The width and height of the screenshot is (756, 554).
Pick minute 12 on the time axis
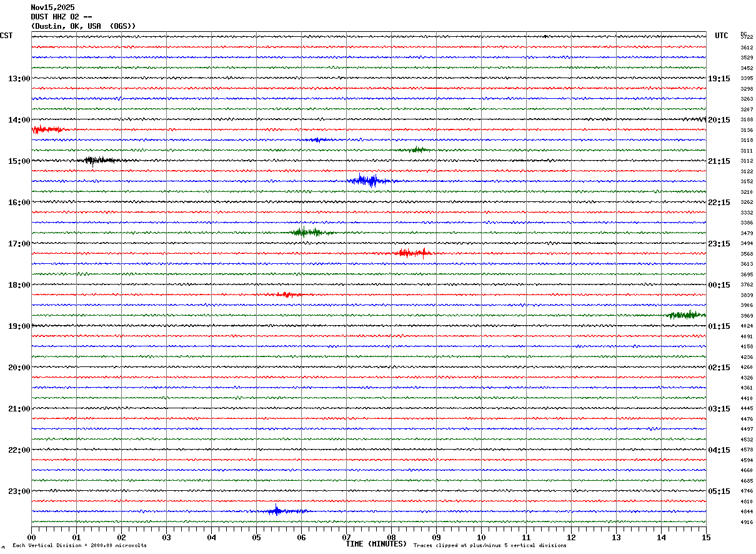pos(571,537)
